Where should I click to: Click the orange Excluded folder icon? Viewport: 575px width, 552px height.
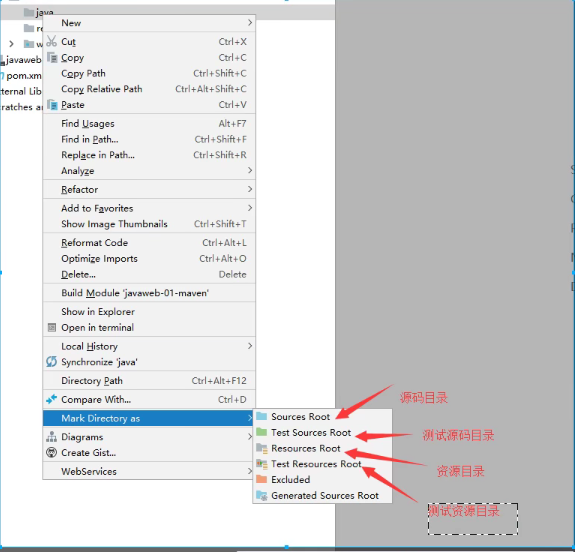pyautogui.click(x=261, y=479)
